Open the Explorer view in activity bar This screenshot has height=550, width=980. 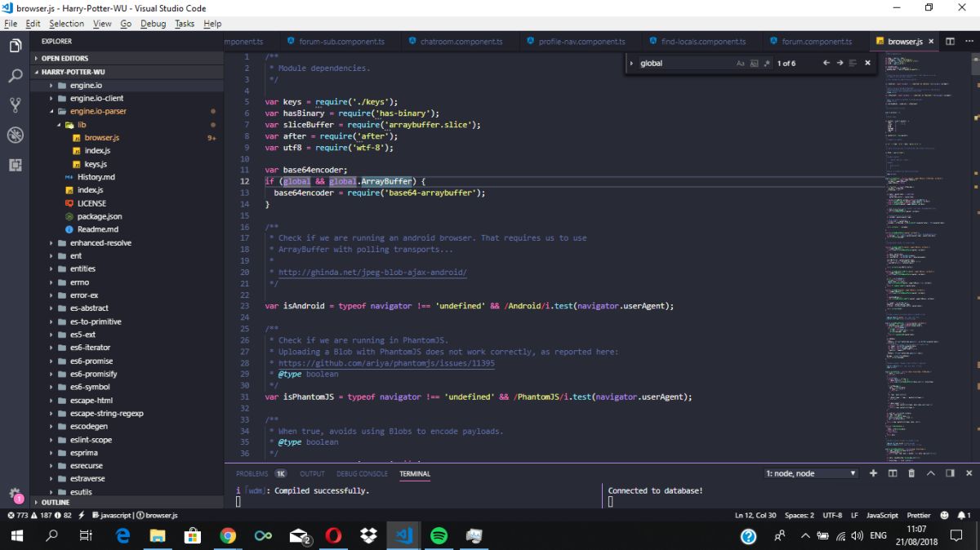(x=15, y=46)
